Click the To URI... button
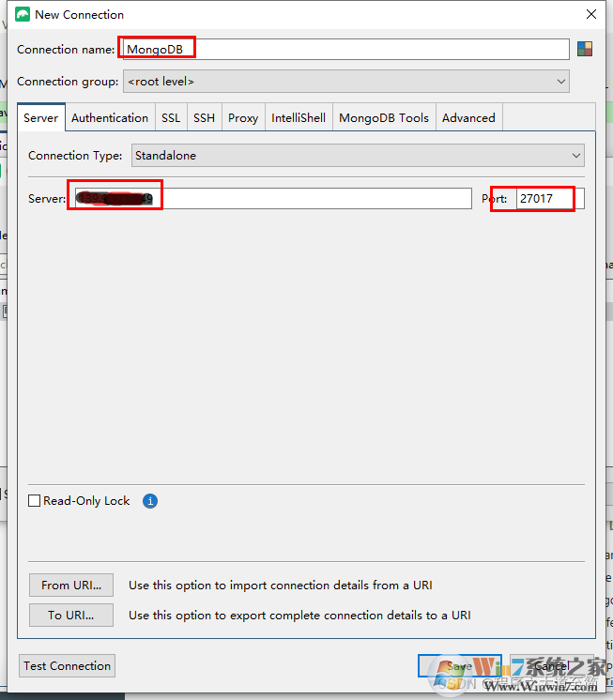This screenshot has width=613, height=700. click(71, 616)
